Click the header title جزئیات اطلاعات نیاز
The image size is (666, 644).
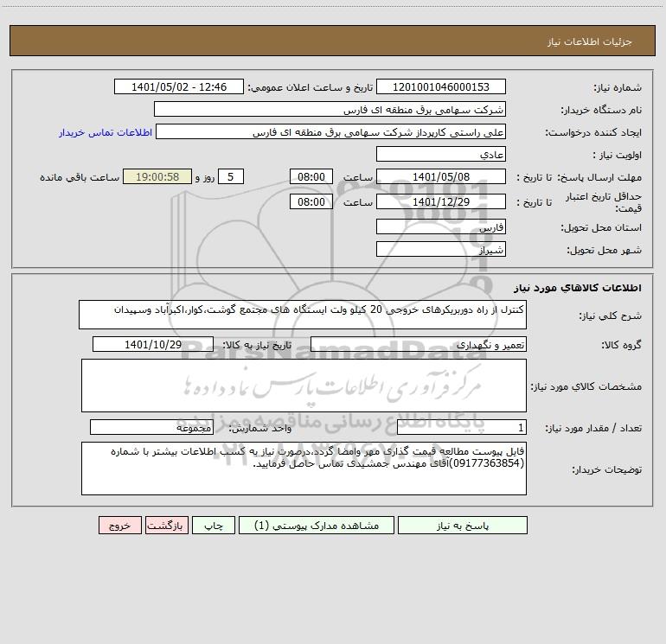coord(590,41)
